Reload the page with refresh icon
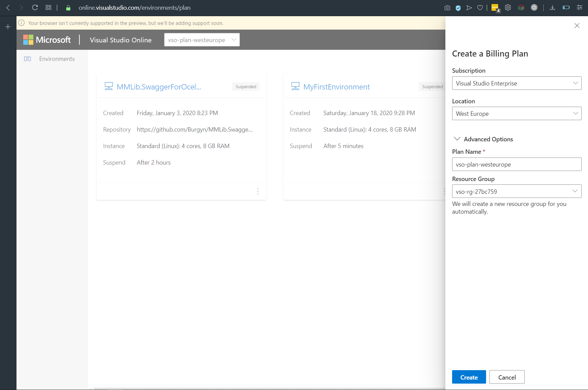The height and width of the screenshot is (390, 588). tap(35, 7)
